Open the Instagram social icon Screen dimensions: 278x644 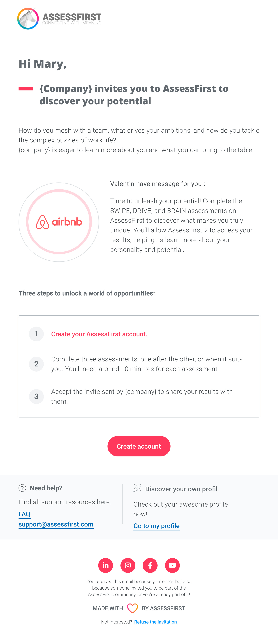[128, 565]
